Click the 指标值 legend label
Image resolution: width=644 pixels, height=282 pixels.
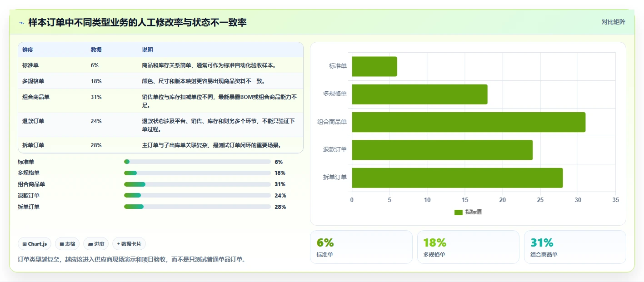(x=473, y=213)
